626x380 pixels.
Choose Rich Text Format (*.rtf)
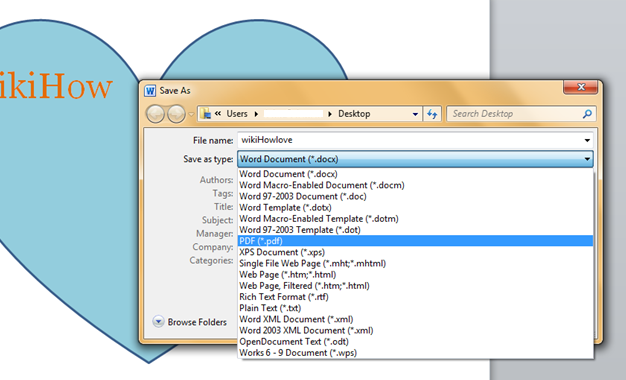coord(415,297)
